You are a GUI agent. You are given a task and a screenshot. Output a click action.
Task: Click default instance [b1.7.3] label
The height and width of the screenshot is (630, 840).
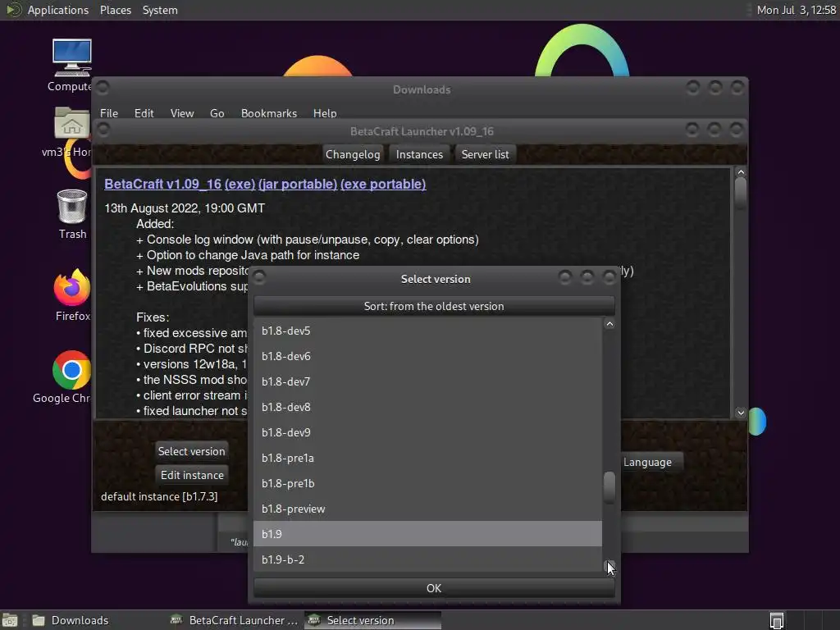(159, 496)
